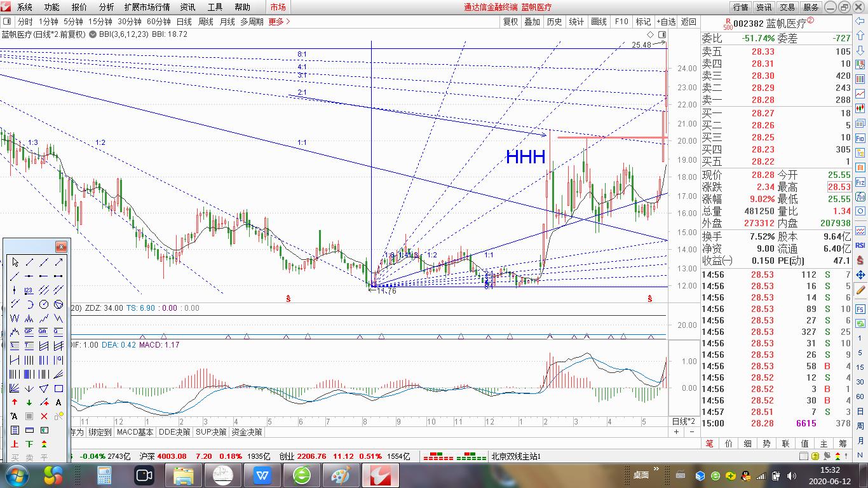Screen dimensions: 868x488
Task: Open the 扩展市场行情 menu
Action: (147, 7)
